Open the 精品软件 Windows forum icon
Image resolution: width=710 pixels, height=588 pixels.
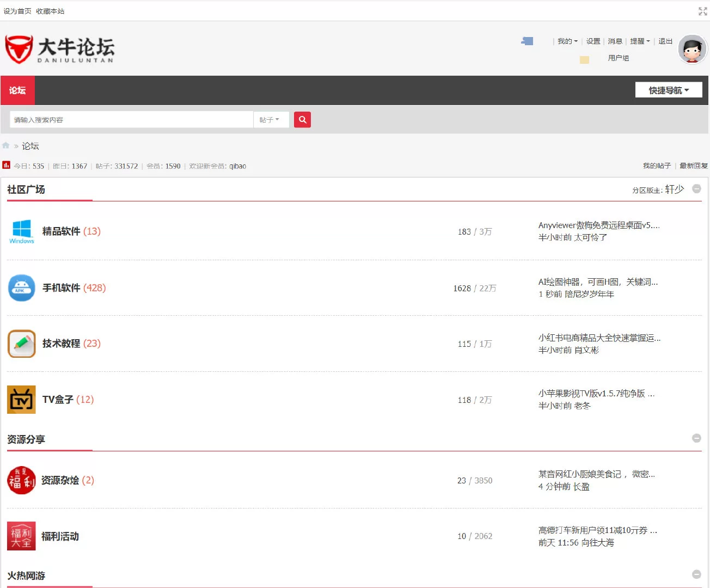click(22, 231)
